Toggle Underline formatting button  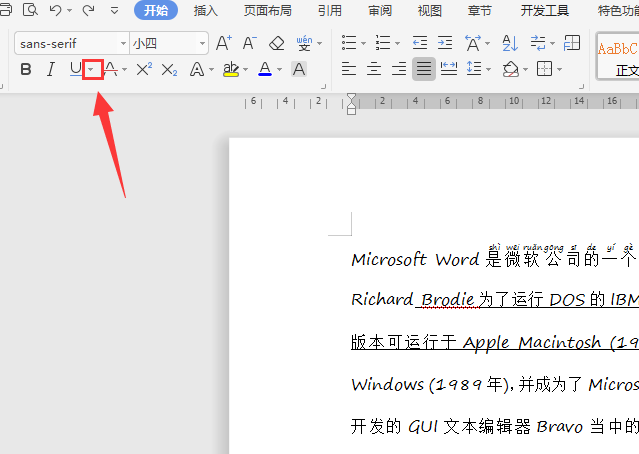pos(76,68)
